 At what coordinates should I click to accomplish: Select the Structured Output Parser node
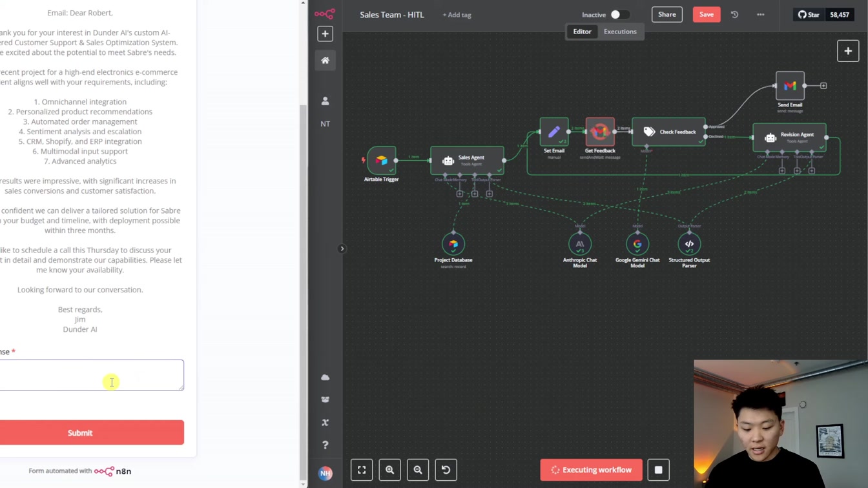pyautogui.click(x=689, y=244)
